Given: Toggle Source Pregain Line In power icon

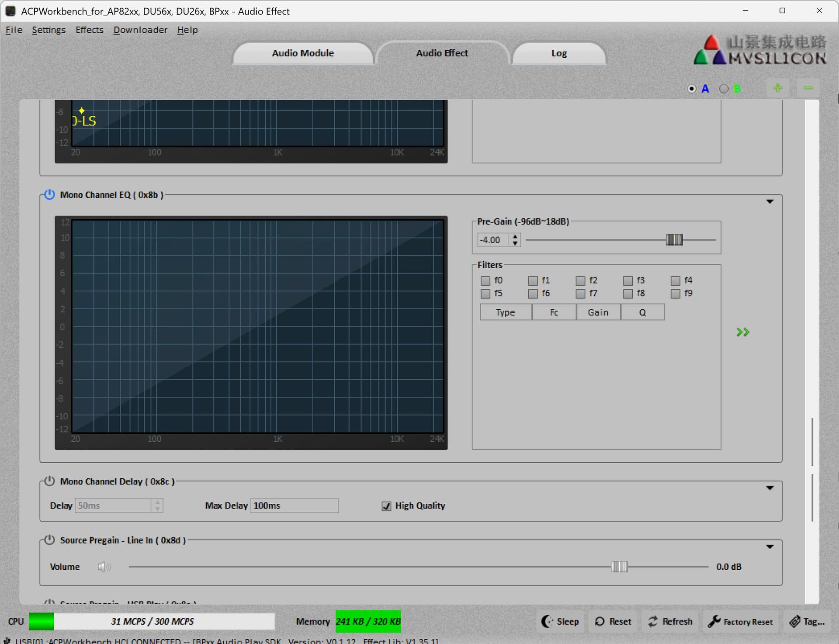Looking at the screenshot, I should [49, 540].
